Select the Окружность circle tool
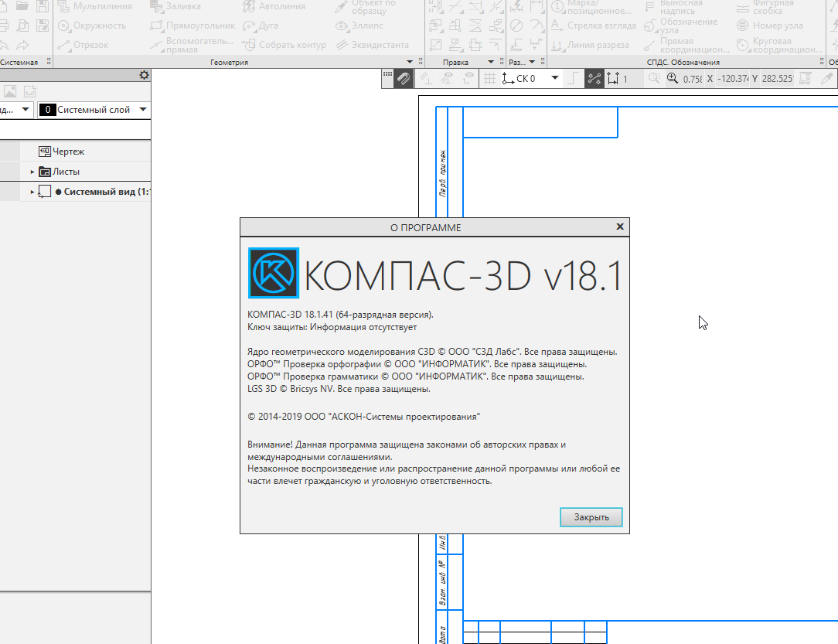This screenshot has width=838, height=644. point(92,26)
